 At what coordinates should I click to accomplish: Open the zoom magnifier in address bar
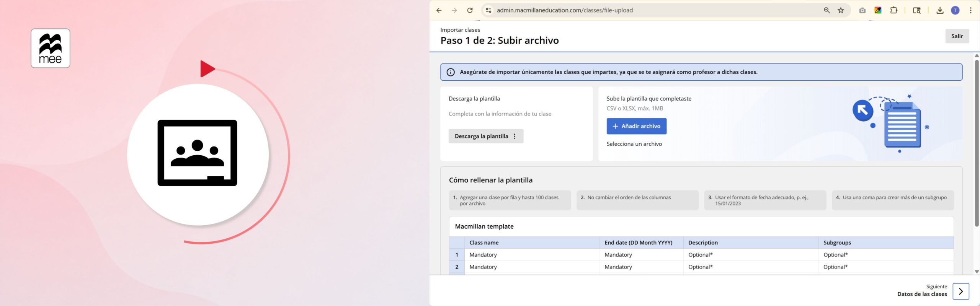click(827, 10)
